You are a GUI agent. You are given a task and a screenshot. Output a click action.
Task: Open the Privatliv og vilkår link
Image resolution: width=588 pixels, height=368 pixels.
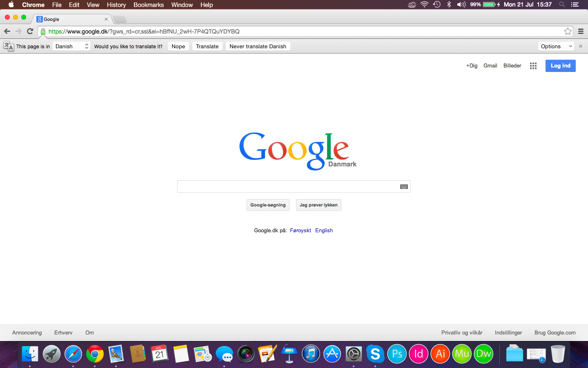click(x=462, y=332)
